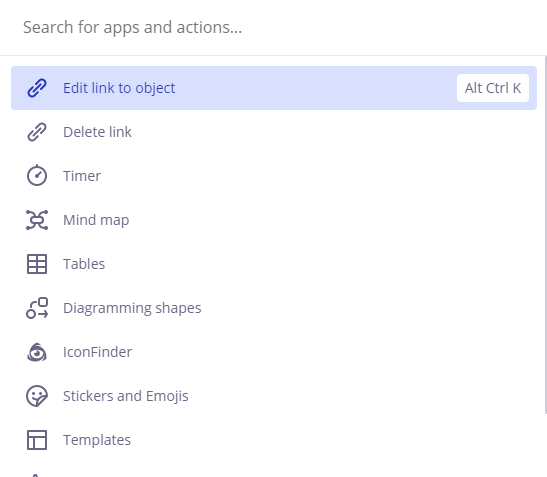This screenshot has width=547, height=477.
Task: Click the Templates layout icon
Action: pyautogui.click(x=37, y=440)
